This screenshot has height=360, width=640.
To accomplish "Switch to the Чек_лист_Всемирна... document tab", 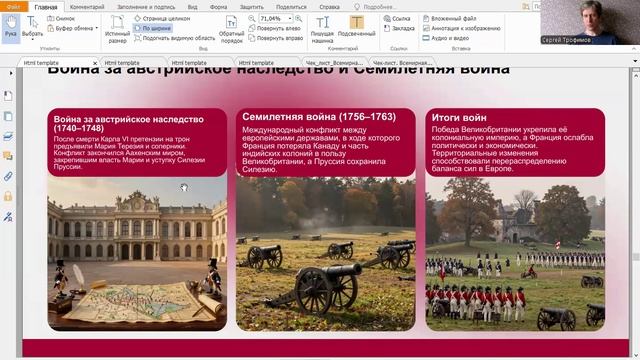I will [x=334, y=63].
